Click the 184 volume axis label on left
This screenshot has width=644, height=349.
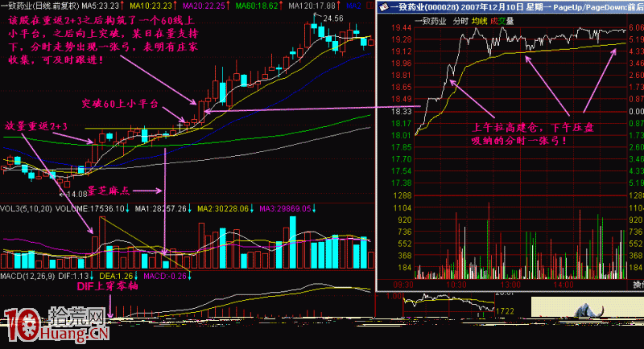pos(404,268)
